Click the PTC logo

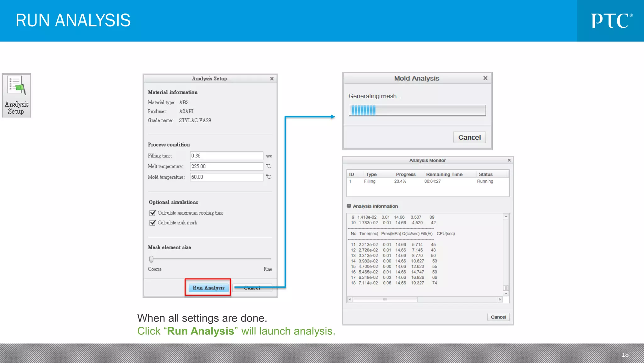pos(612,21)
